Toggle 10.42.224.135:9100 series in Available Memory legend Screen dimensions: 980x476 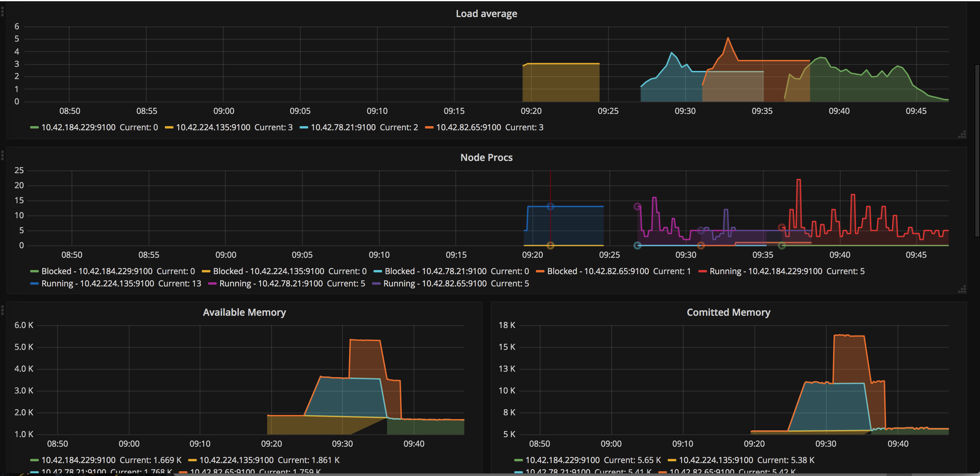click(236, 460)
